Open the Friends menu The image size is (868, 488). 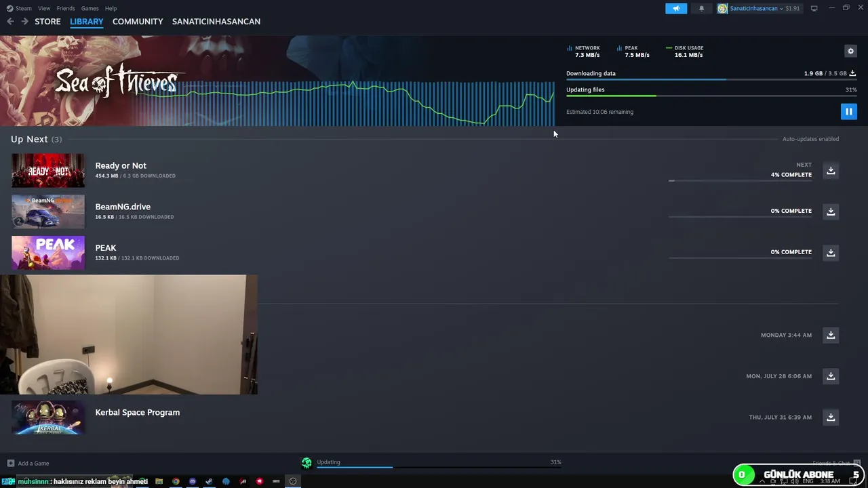coord(66,8)
